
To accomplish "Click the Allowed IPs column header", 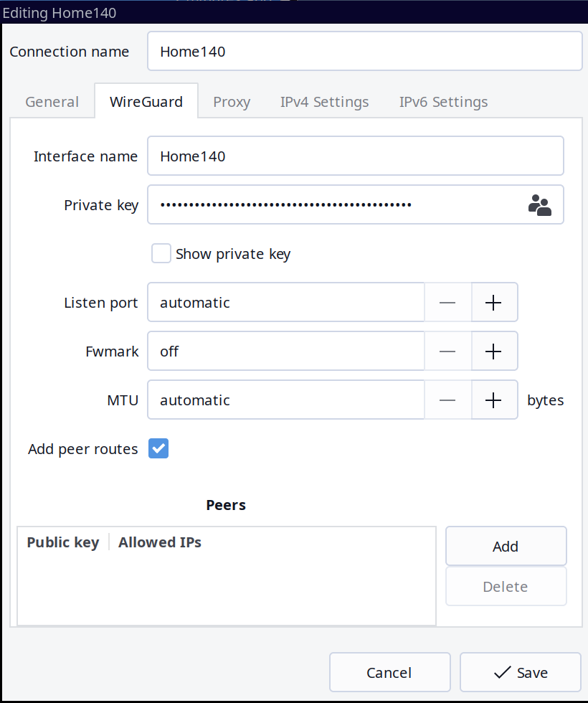I will tap(160, 542).
